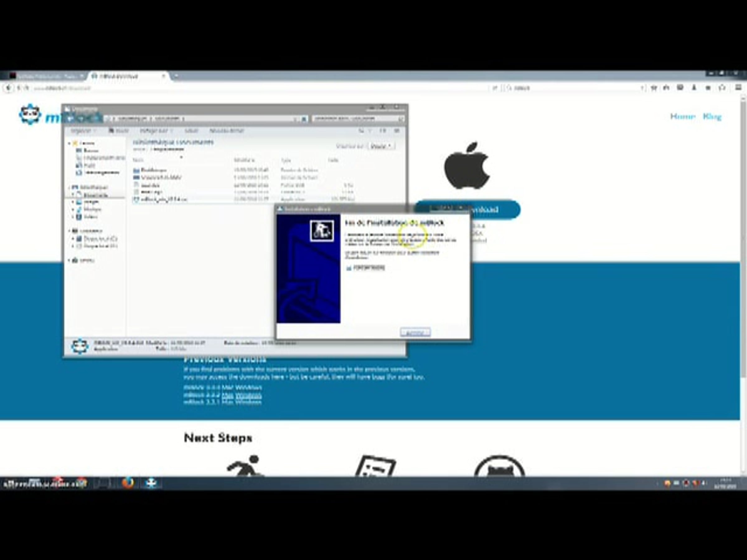Image resolution: width=747 pixels, height=560 pixels.
Task: Click the browser back arrow button
Action: (8, 88)
